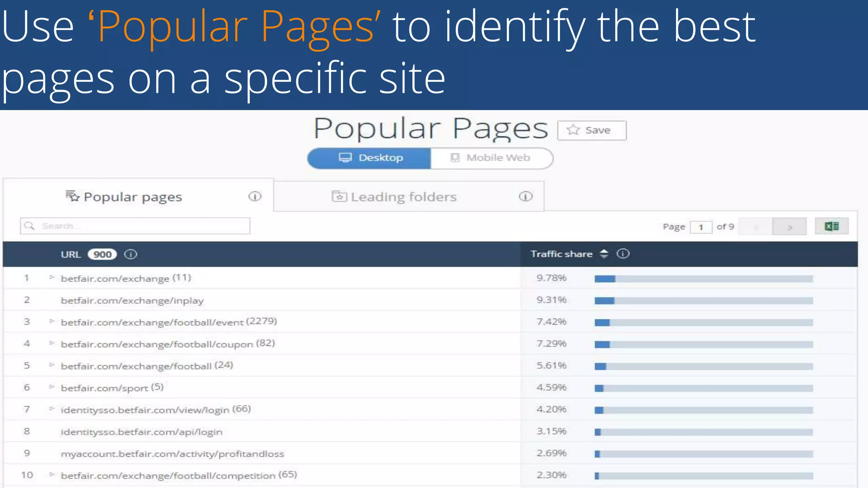Click the search magnifier icon
Image resolution: width=868 pixels, height=488 pixels.
29,226
